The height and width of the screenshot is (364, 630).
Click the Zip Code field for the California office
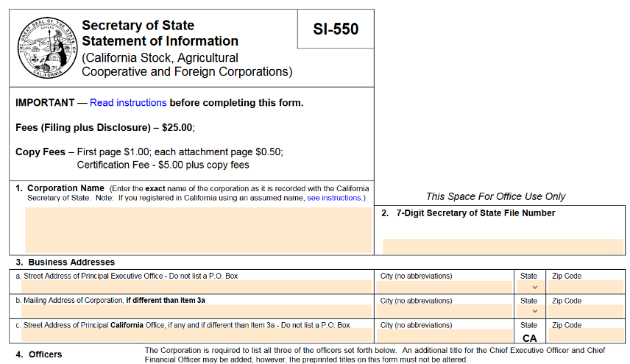click(x=585, y=336)
